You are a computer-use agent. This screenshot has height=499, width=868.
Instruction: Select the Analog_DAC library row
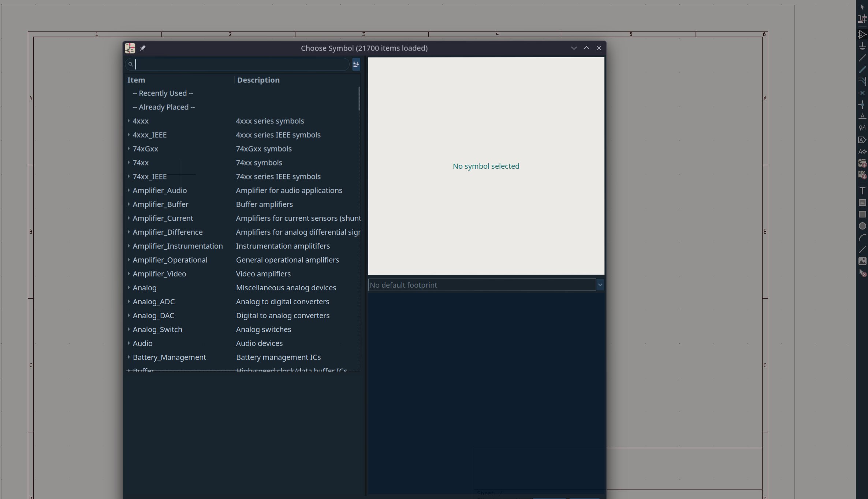pyautogui.click(x=242, y=316)
